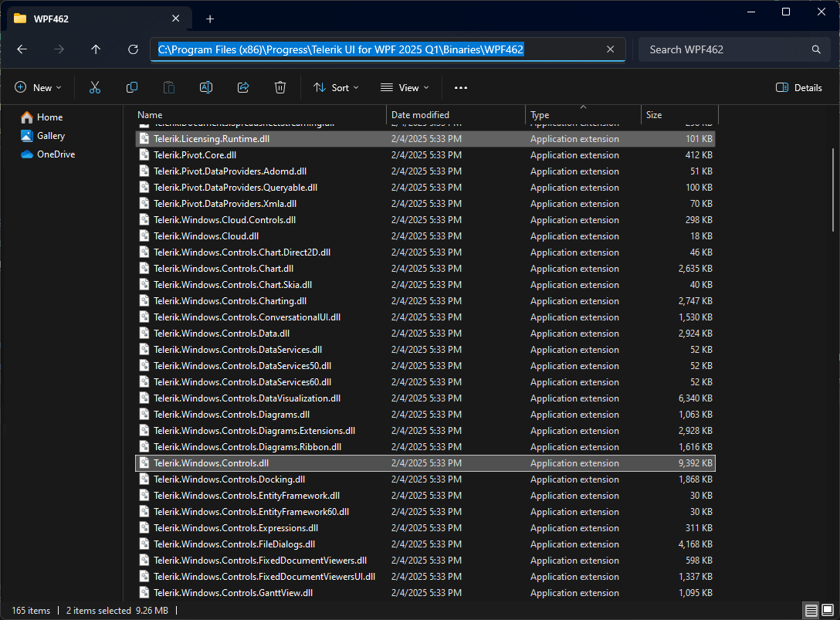Click the Cut scissors icon
Screen dimensions: 840x620
coord(94,87)
